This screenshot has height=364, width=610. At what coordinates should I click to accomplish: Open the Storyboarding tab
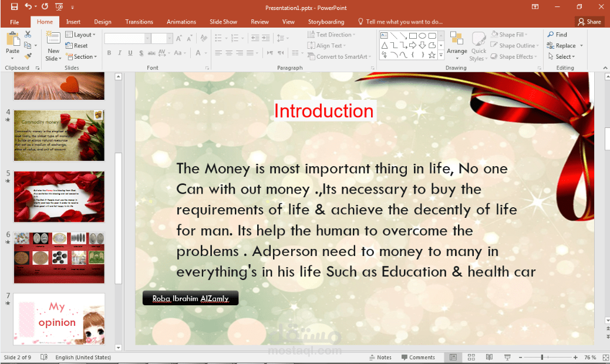pyautogui.click(x=326, y=22)
